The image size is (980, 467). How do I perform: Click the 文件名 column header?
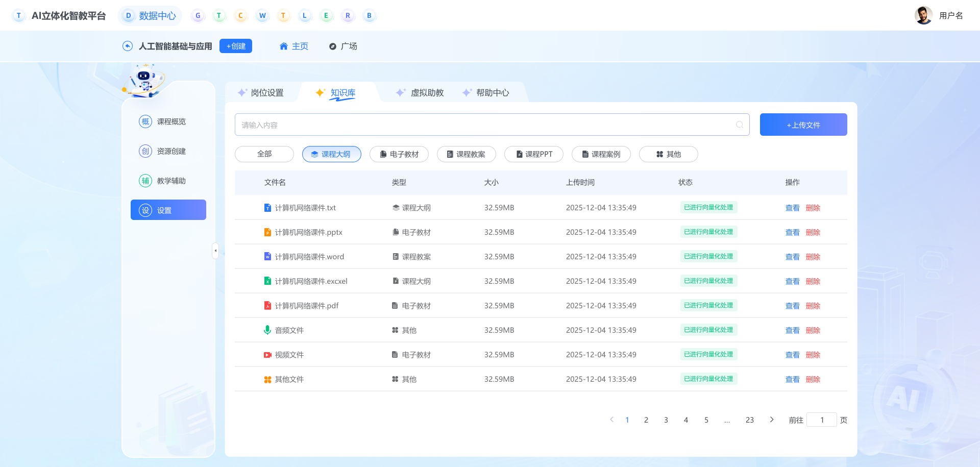275,182
